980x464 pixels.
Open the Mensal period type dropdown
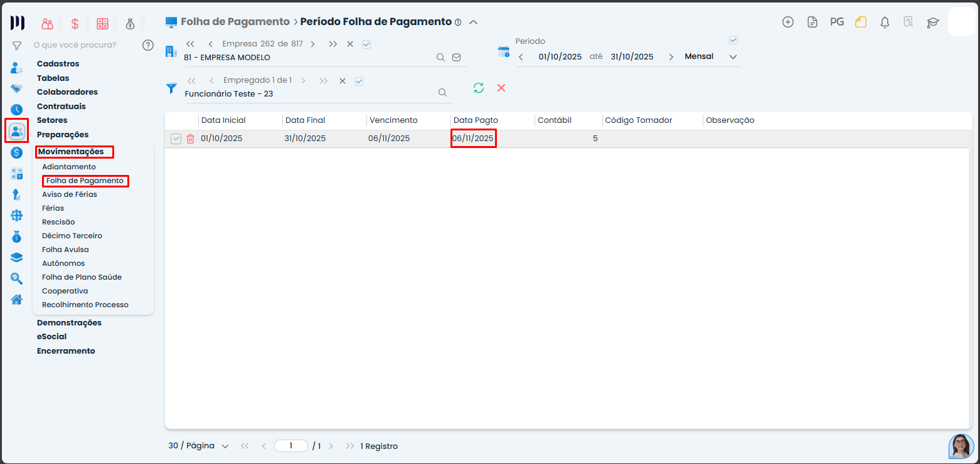coord(711,56)
